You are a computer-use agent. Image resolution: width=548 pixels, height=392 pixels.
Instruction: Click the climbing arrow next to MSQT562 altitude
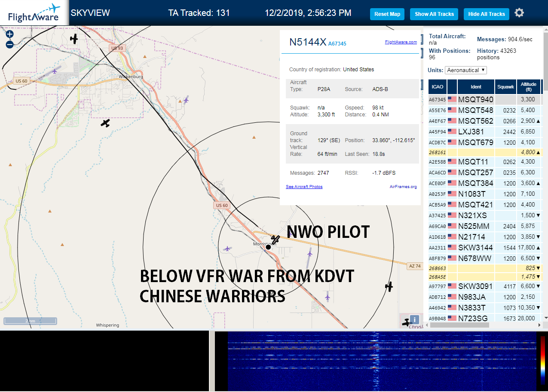pyautogui.click(x=539, y=121)
